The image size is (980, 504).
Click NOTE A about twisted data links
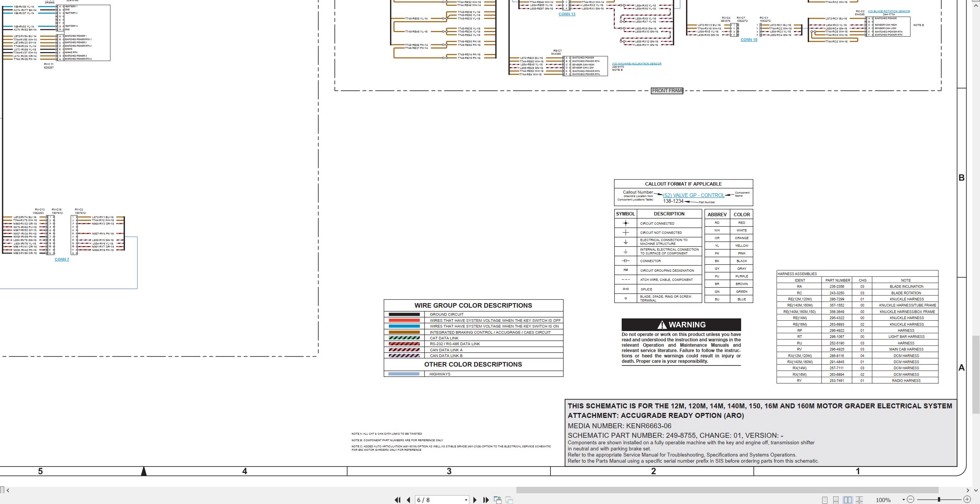tap(387, 434)
